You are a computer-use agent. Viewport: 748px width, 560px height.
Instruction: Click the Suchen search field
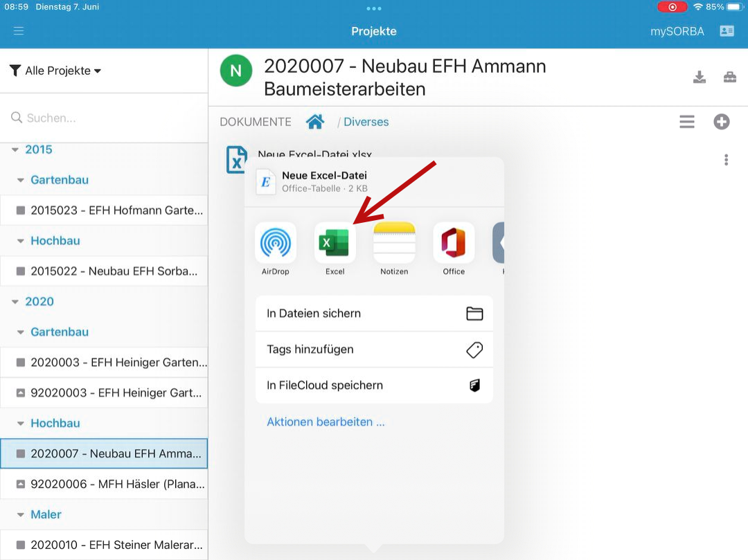tap(104, 118)
